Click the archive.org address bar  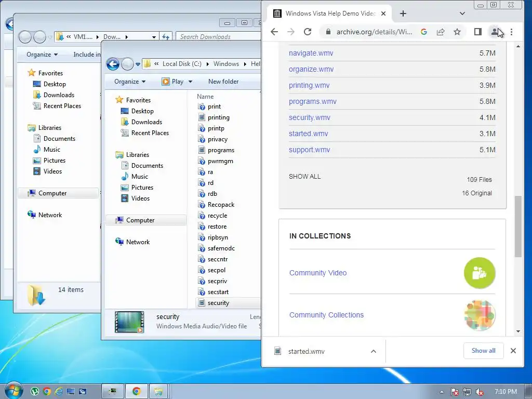pos(374,32)
